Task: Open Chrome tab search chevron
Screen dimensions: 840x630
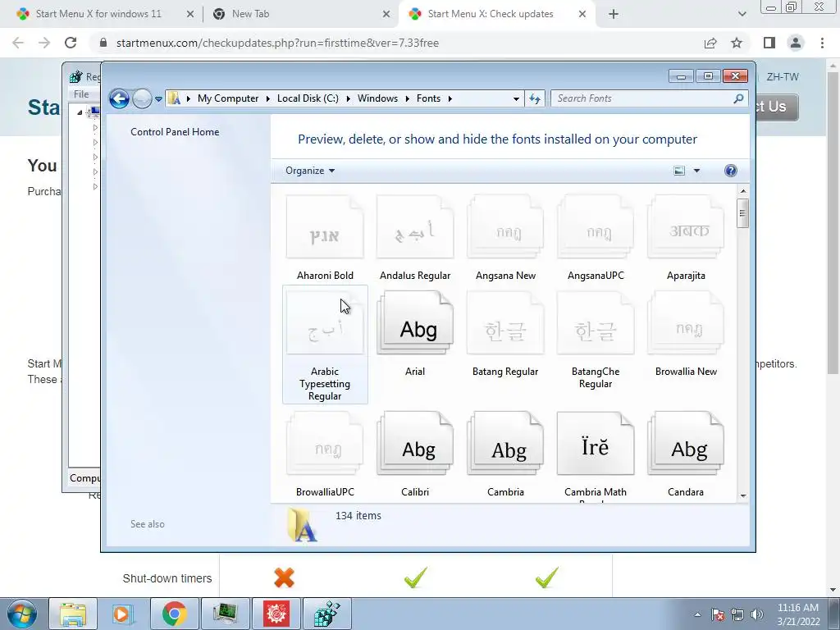Action: pos(742,14)
